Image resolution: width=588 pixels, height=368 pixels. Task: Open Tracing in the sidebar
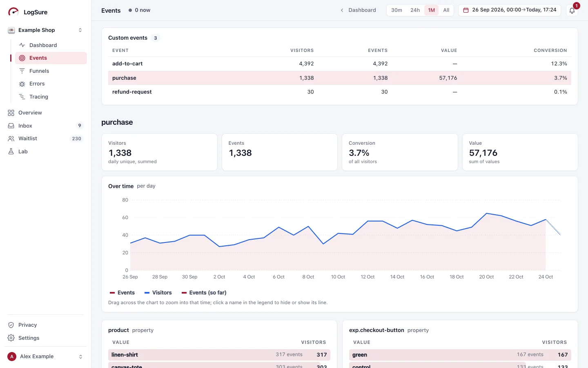click(x=51, y=97)
